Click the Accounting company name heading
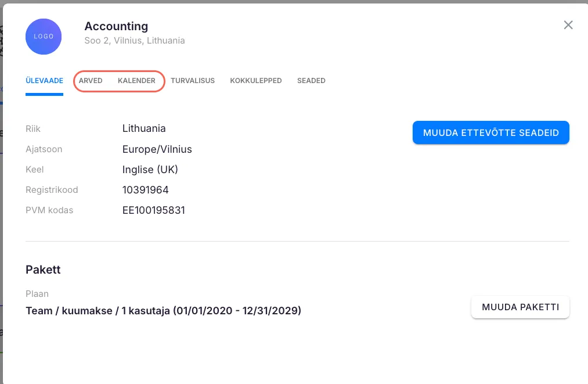Screen dimensions: 588x384 (x=116, y=26)
